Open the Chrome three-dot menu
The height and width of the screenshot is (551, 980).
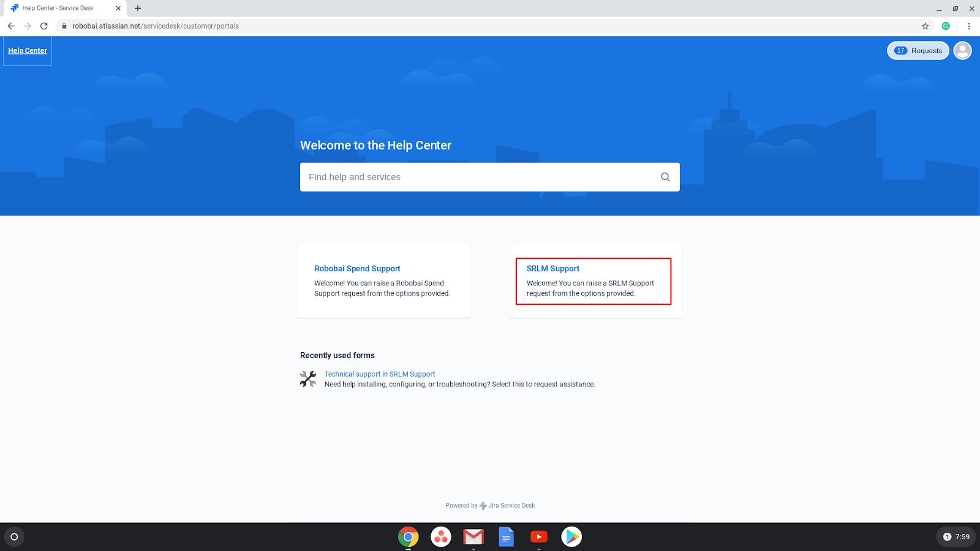point(969,26)
